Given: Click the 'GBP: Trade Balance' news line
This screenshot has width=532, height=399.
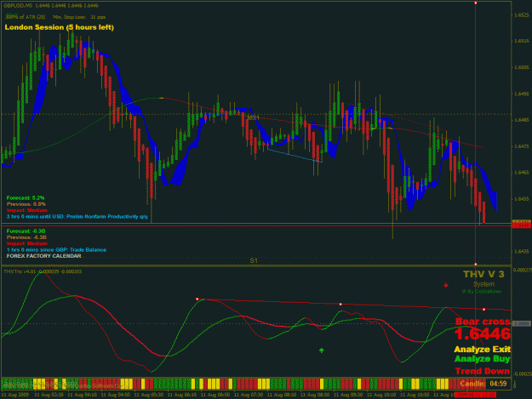Looking at the screenshot, I should 56,250.
